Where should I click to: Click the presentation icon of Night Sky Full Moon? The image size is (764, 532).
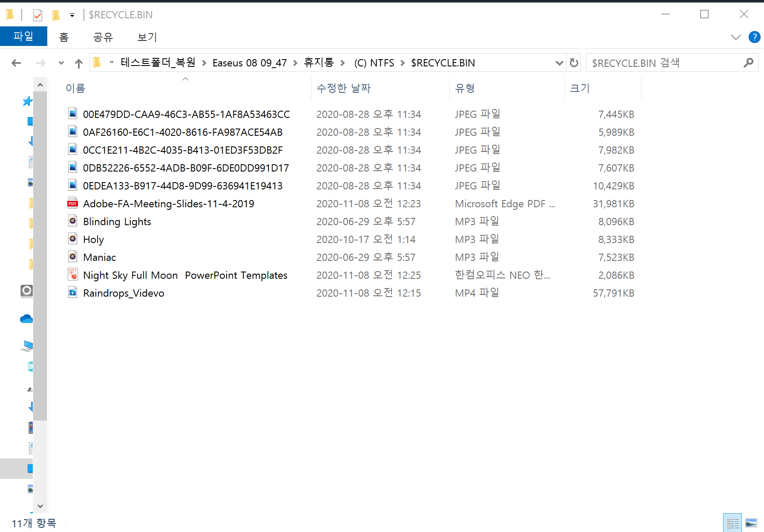pyautogui.click(x=73, y=275)
